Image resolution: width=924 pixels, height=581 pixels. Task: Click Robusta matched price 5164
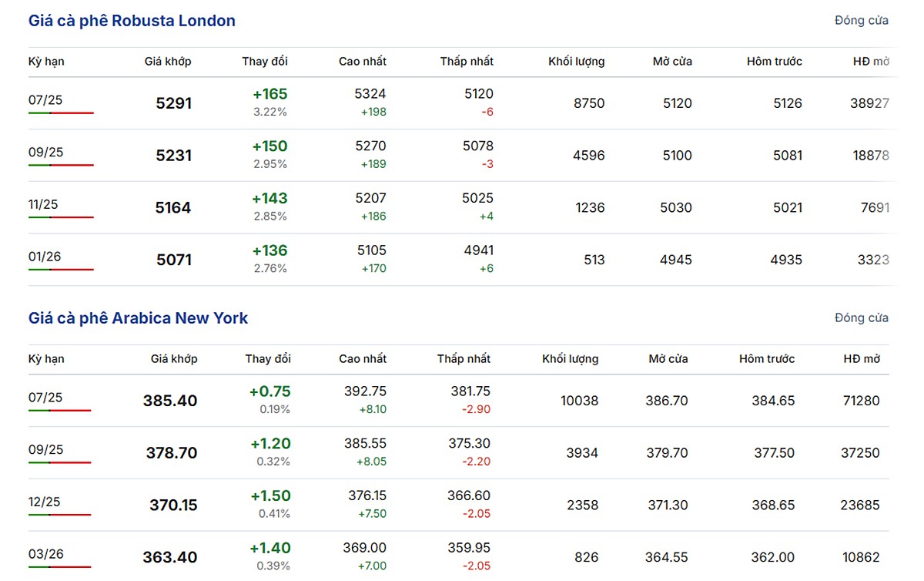click(173, 208)
